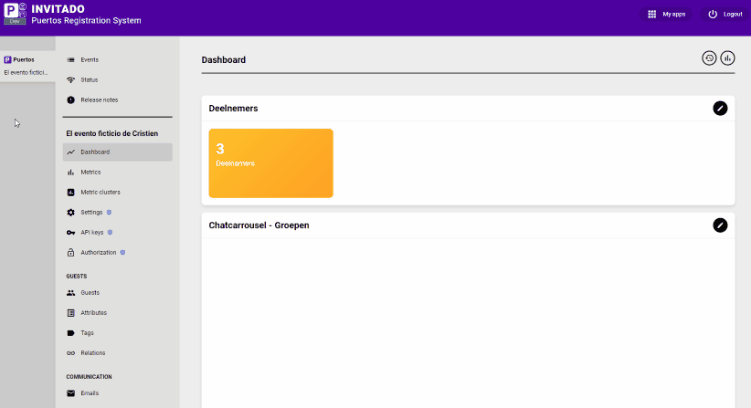Open the Status menu item
751x408 pixels.
point(117,80)
